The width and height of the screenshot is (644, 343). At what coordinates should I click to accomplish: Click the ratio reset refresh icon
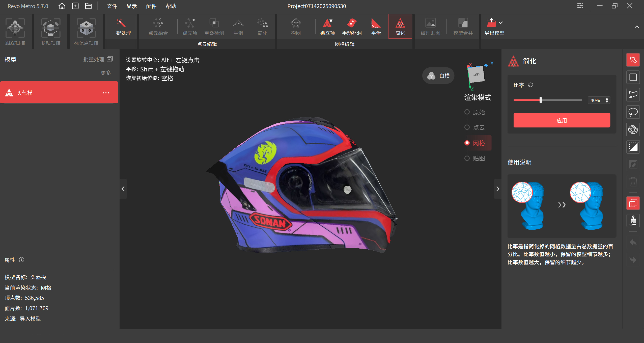click(530, 85)
